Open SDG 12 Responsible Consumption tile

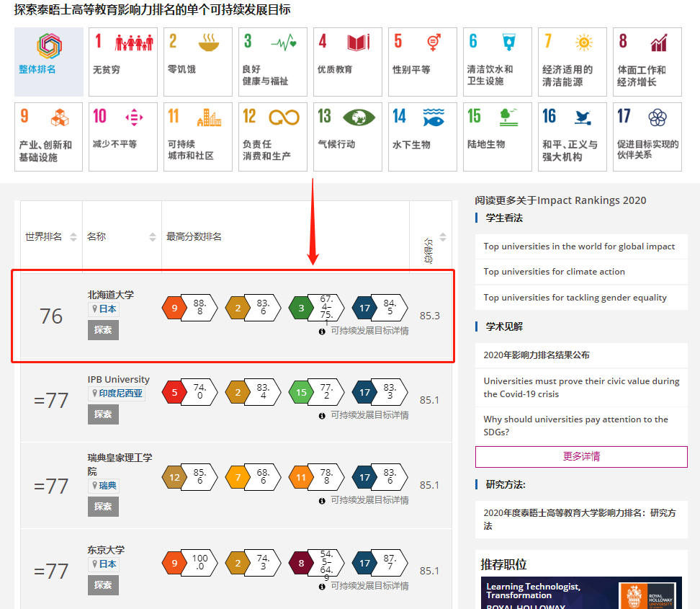pos(273,137)
